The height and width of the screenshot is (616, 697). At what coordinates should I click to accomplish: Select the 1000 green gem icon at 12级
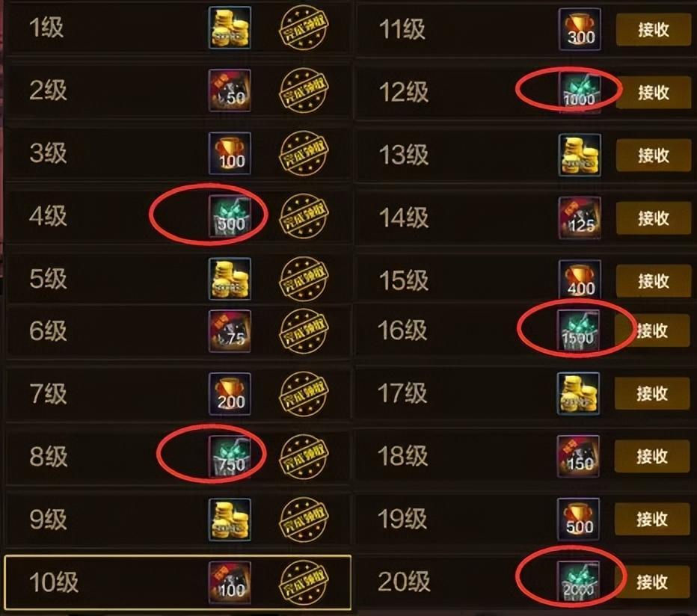pos(580,92)
